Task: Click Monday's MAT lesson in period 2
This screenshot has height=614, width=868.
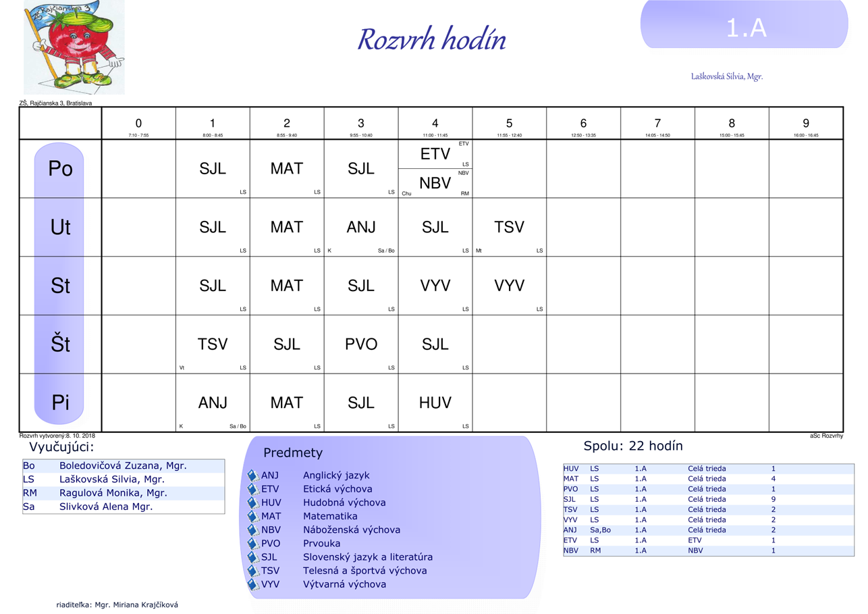Action: [287, 168]
